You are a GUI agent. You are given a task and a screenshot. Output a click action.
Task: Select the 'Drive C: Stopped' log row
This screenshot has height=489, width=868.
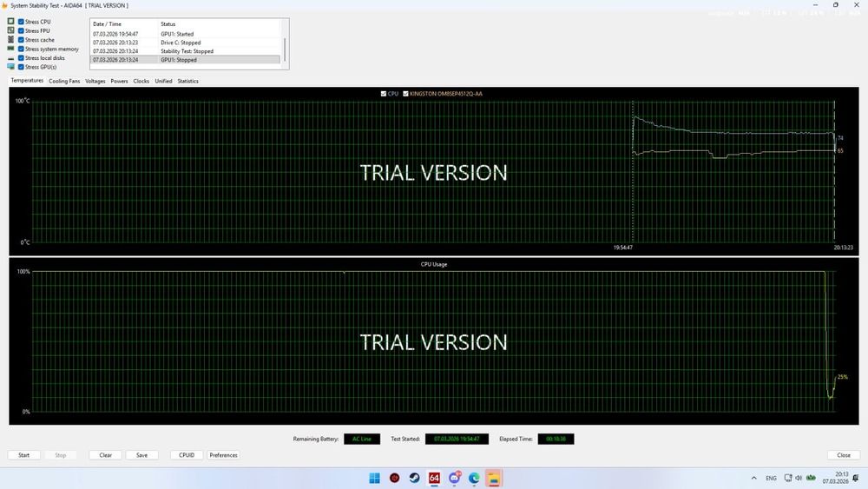[x=186, y=42]
